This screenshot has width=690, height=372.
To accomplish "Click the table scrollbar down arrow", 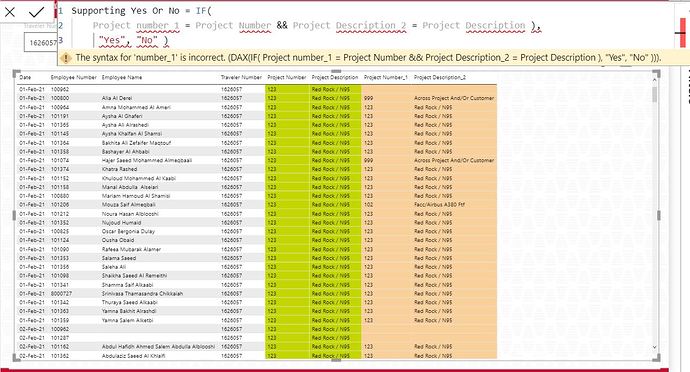I will coord(654,347).
